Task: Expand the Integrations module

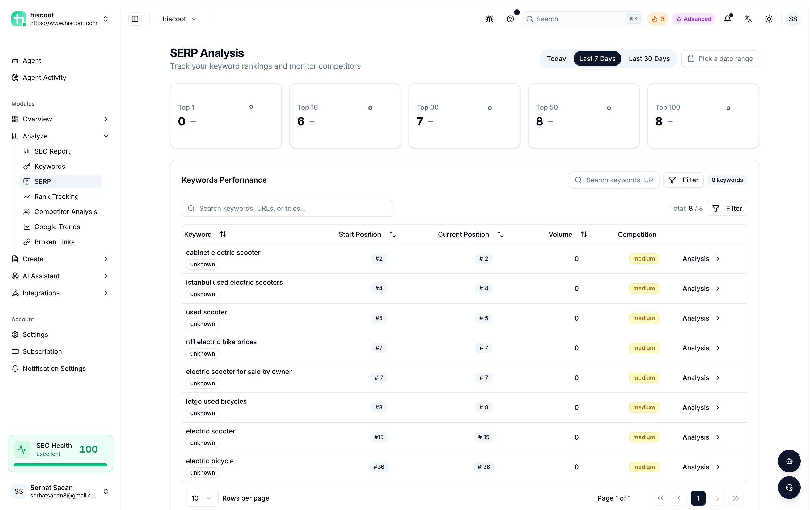Action: pyautogui.click(x=60, y=293)
